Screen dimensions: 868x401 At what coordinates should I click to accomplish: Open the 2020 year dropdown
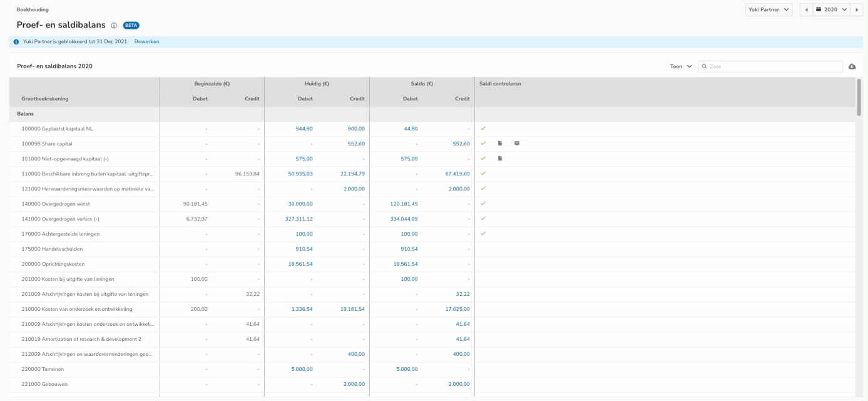[x=831, y=9]
